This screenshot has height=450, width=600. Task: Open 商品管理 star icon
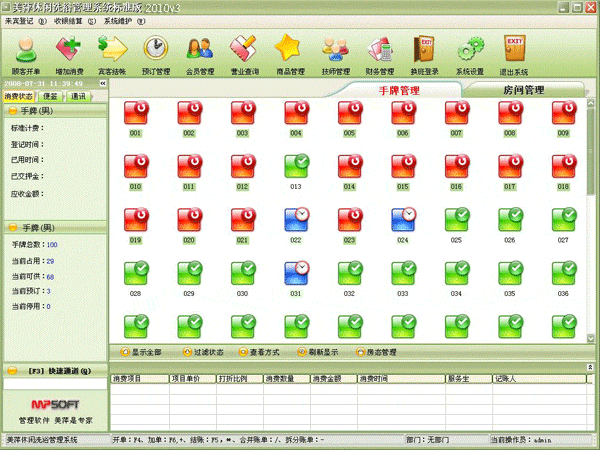pos(289,54)
